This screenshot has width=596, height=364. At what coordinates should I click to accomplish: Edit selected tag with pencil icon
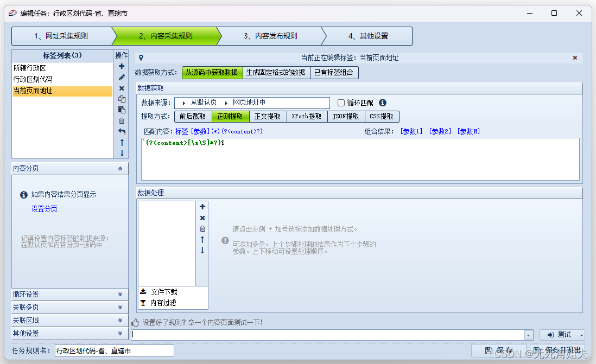click(x=122, y=78)
